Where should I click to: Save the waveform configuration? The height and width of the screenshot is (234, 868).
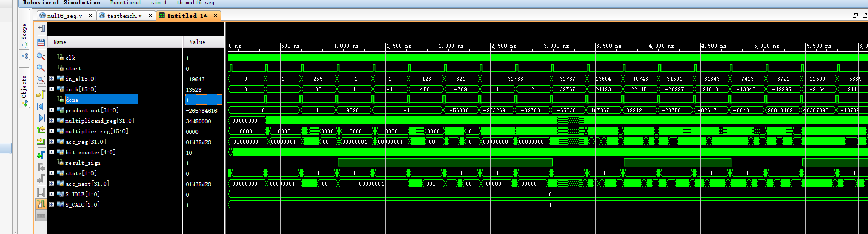coord(41,42)
